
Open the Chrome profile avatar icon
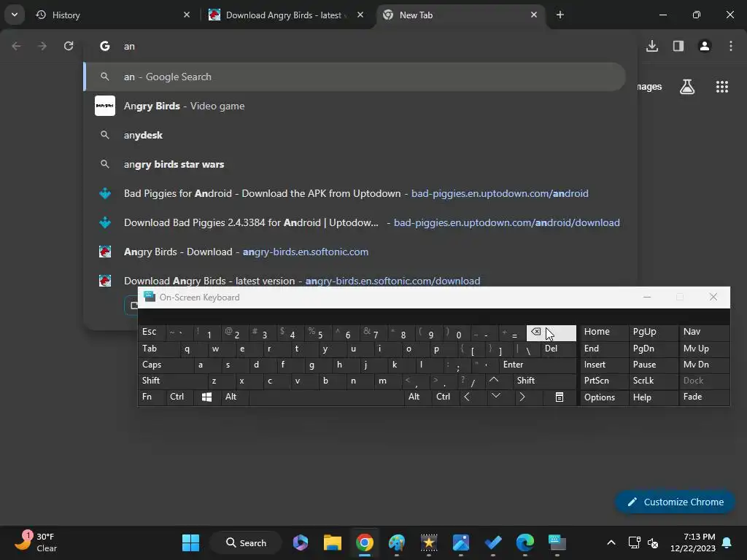pos(705,46)
